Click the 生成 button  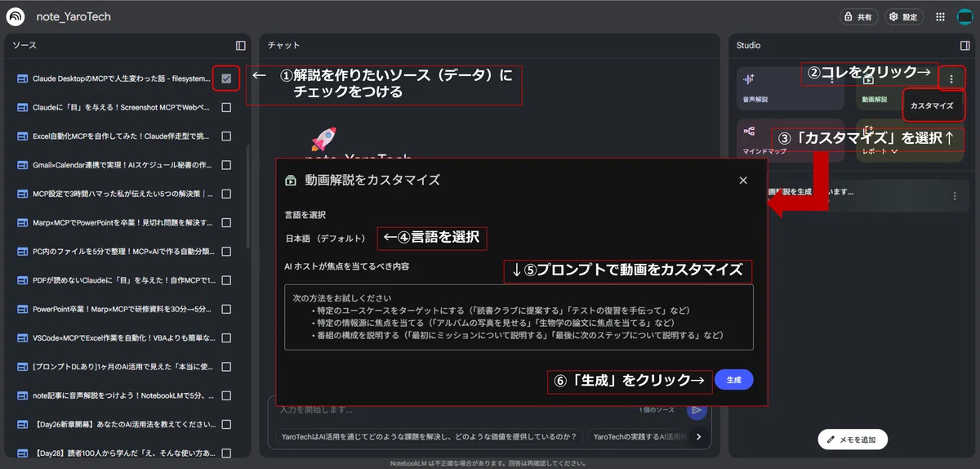coord(733,380)
